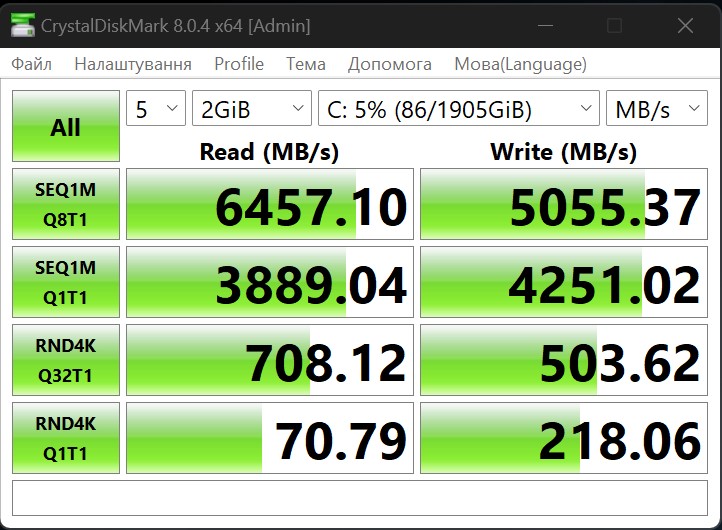Click the 6457.10 sequential read result
722x530 pixels.
coord(270,205)
